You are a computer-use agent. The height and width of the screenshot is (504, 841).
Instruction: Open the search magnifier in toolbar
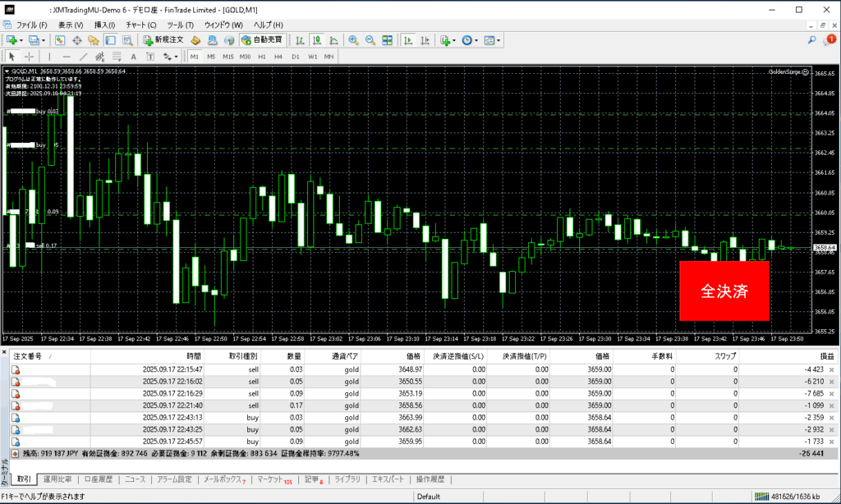coord(812,39)
